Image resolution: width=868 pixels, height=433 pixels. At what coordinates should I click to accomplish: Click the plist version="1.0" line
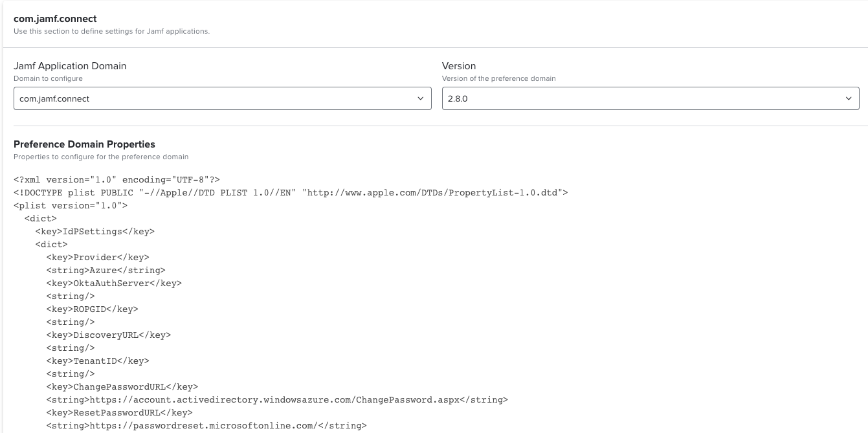[71, 205]
